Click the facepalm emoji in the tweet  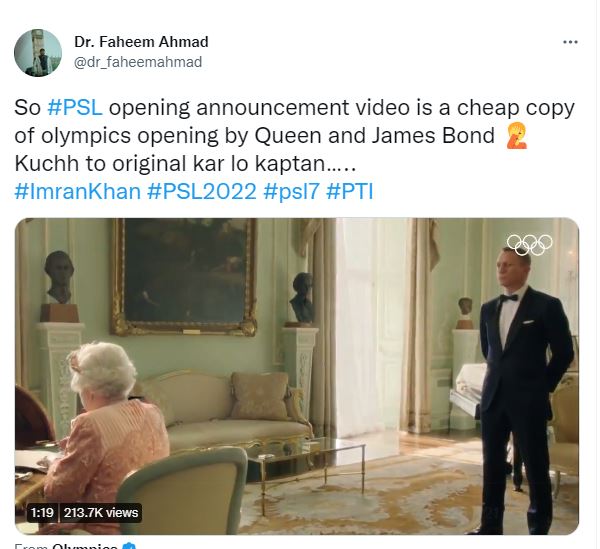coord(517,136)
